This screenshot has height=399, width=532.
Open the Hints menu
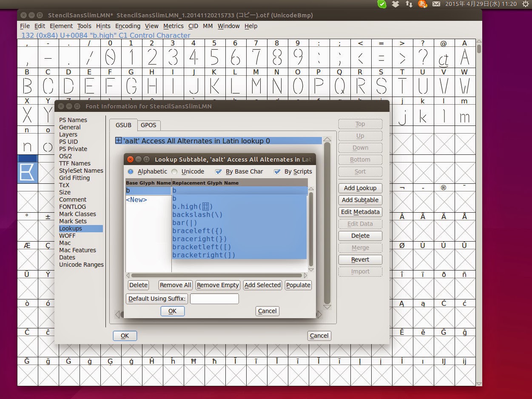pyautogui.click(x=103, y=26)
